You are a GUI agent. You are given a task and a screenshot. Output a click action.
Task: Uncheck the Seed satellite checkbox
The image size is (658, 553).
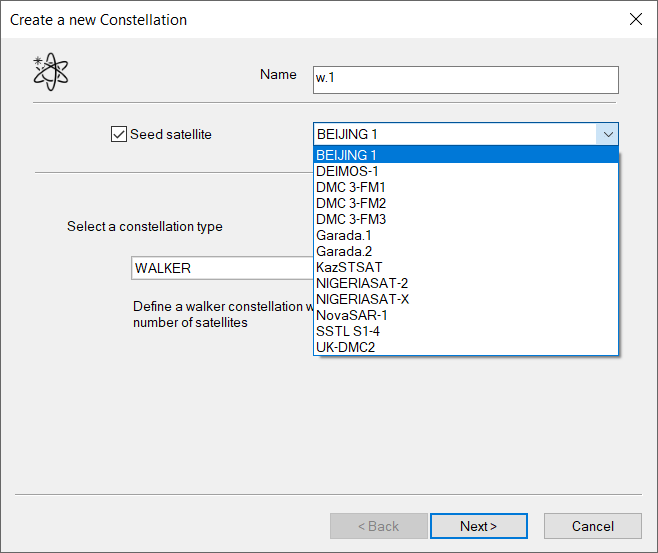[119, 134]
